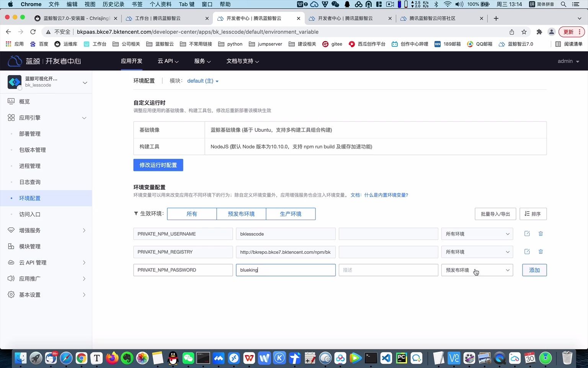The height and width of the screenshot is (368, 588).
Task: Click edit icon for PRIVATE_NPM_USERNAME row
Action: pos(527,233)
